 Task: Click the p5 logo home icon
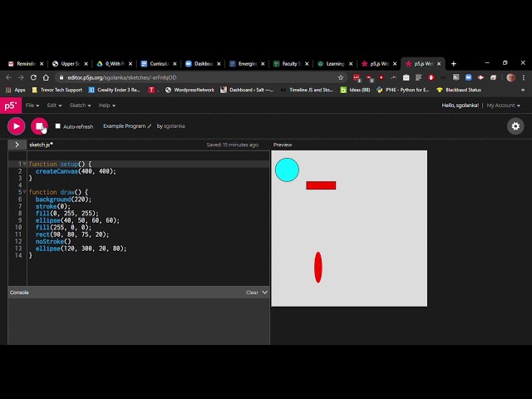(x=11, y=106)
